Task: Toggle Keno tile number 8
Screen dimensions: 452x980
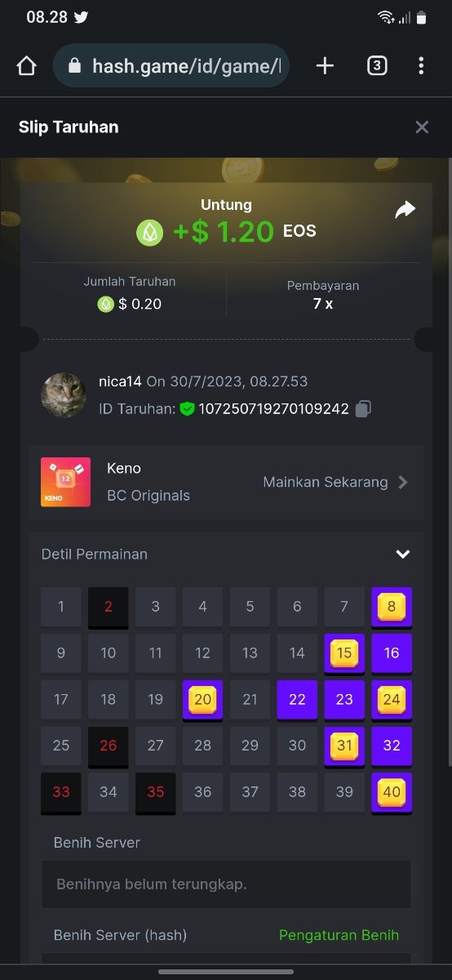Action: point(392,607)
